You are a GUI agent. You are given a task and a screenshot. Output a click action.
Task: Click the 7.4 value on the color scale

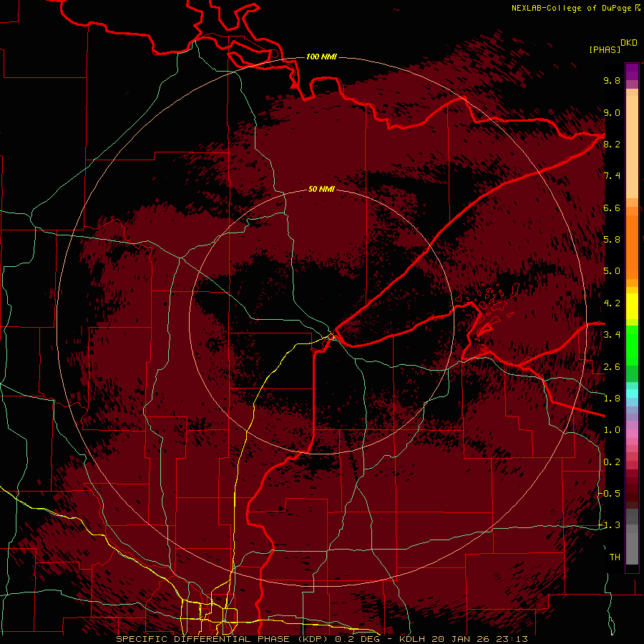coord(612,176)
